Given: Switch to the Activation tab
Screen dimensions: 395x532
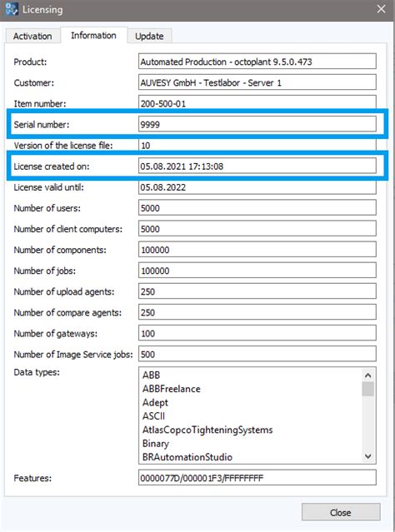Looking at the screenshot, I should tap(32, 36).
